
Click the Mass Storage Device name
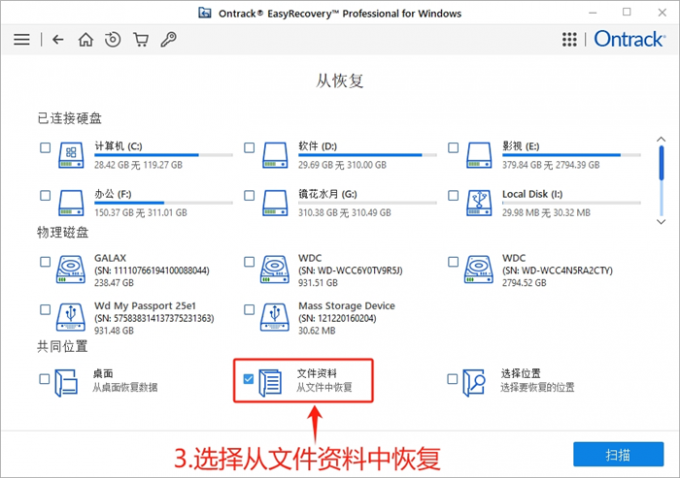(347, 305)
